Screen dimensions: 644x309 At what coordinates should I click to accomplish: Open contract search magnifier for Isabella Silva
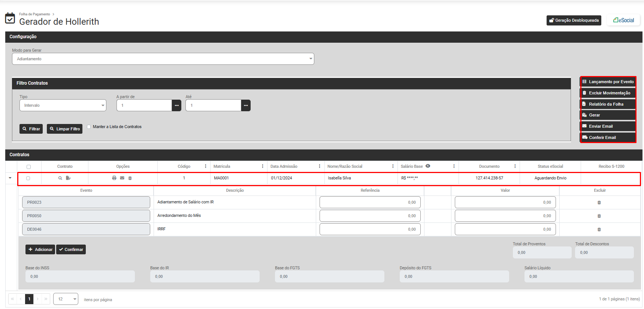click(60, 178)
